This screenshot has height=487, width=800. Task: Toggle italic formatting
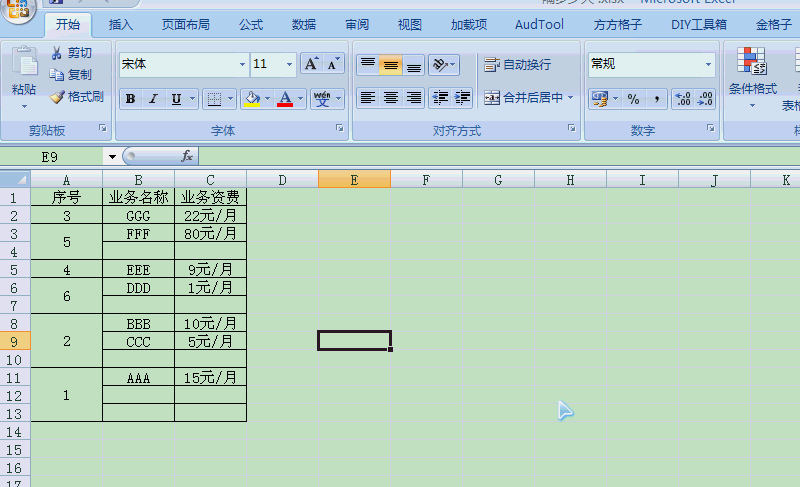click(153, 99)
